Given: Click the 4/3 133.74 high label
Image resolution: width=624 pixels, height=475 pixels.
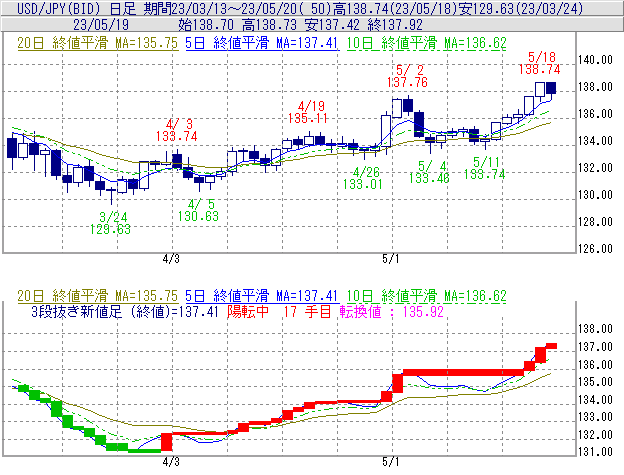Looking at the screenshot, I should [x=176, y=130].
